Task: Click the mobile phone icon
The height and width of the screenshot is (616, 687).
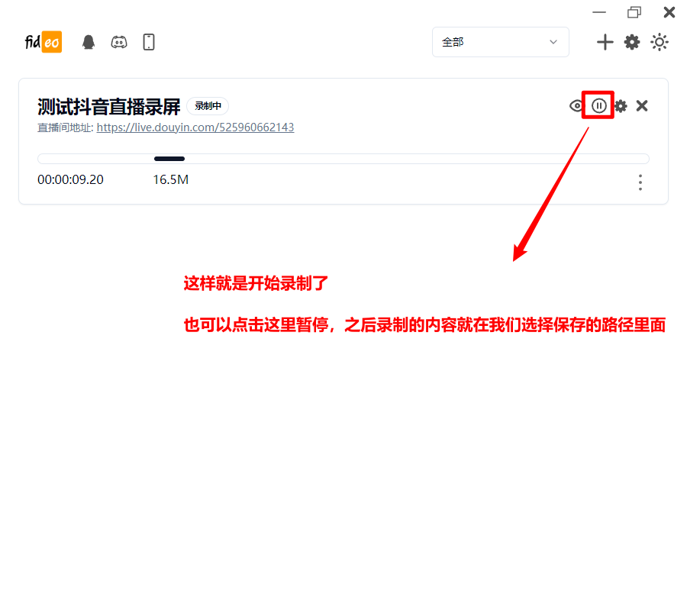Action: click(149, 42)
